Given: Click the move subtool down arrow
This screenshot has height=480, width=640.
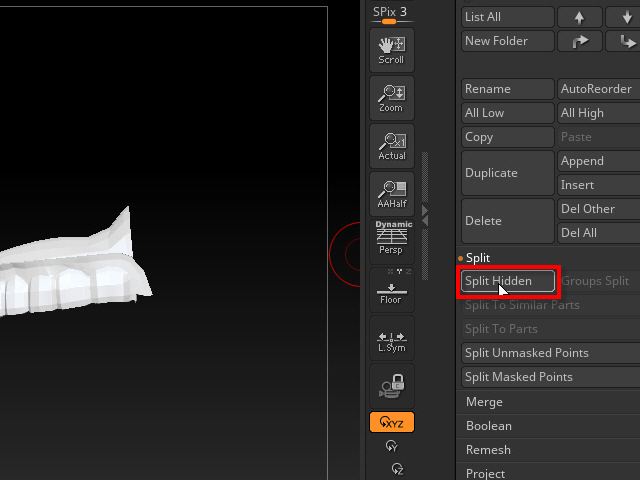Looking at the screenshot, I should [x=624, y=17].
